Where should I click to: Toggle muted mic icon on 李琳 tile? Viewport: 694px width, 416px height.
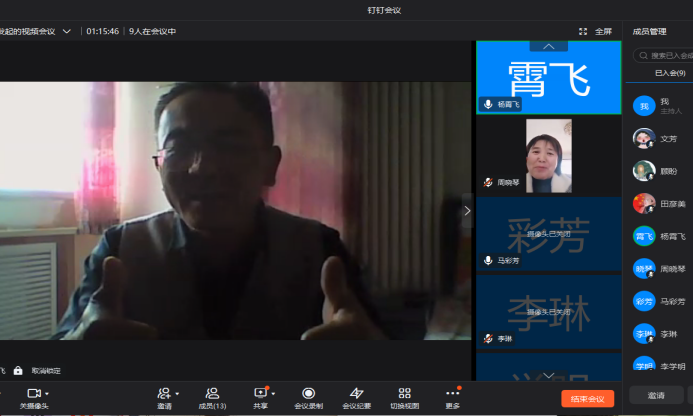pos(488,339)
